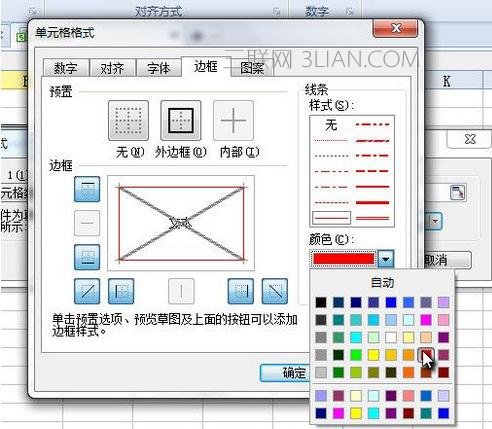Pick the bright green color swatch
Viewport: 492px width, 429px height.
click(x=356, y=355)
